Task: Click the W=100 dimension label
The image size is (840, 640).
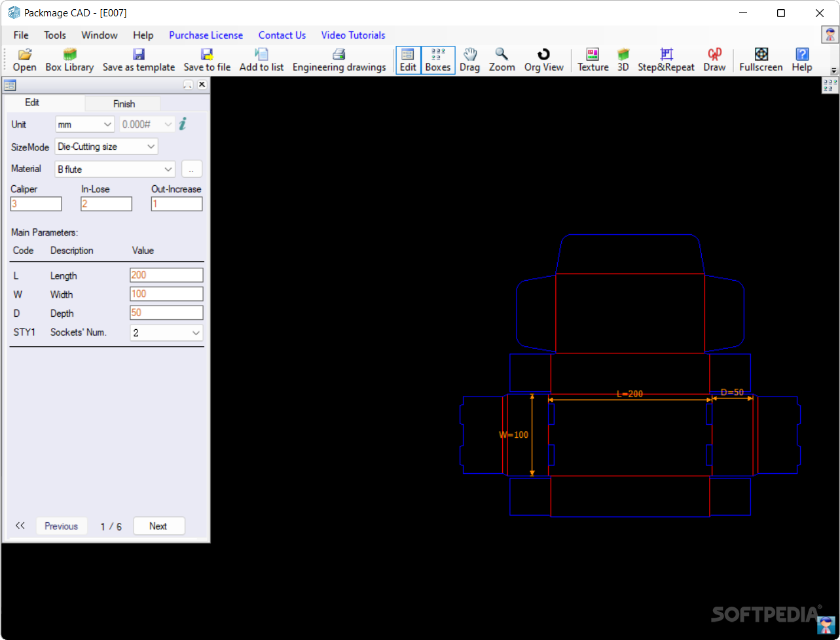Action: pos(514,435)
